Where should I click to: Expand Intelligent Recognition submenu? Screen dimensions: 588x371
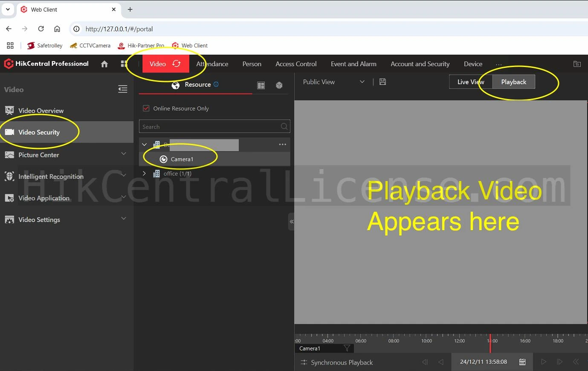pos(124,175)
